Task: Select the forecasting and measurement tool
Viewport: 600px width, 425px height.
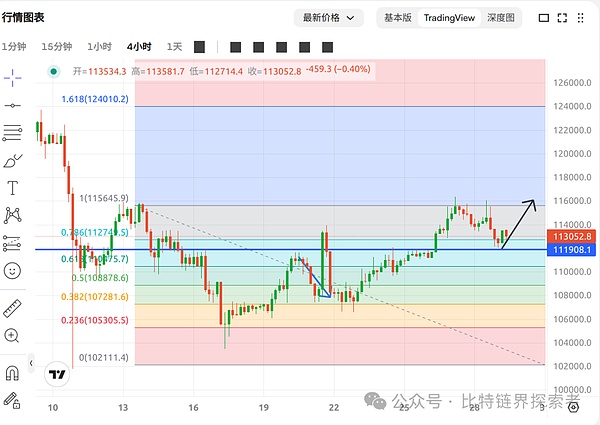Action: coord(13,242)
